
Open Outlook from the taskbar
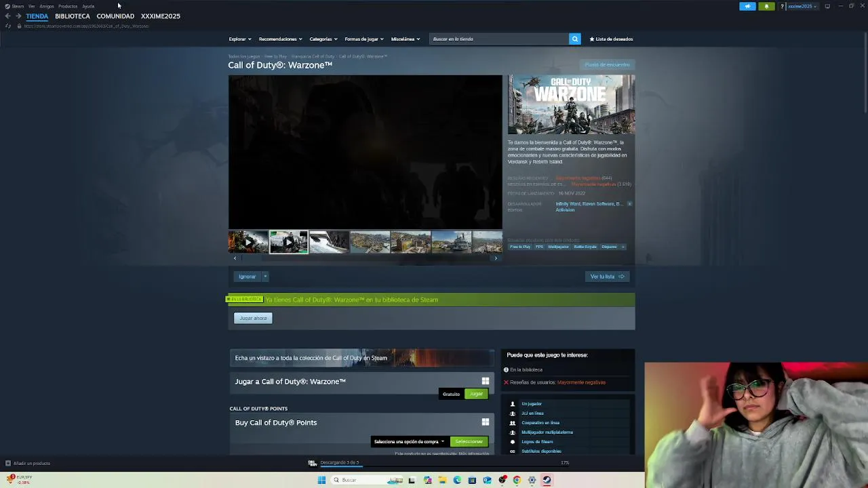[x=487, y=480]
